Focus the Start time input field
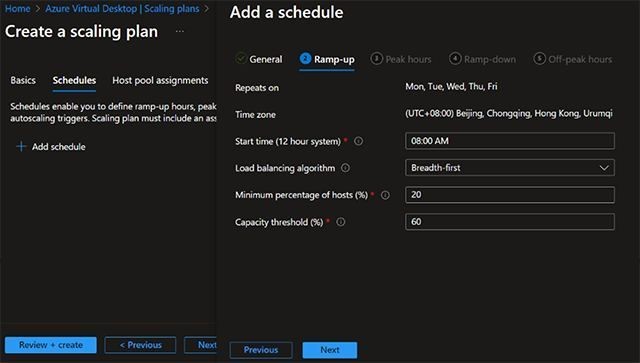 [510, 141]
